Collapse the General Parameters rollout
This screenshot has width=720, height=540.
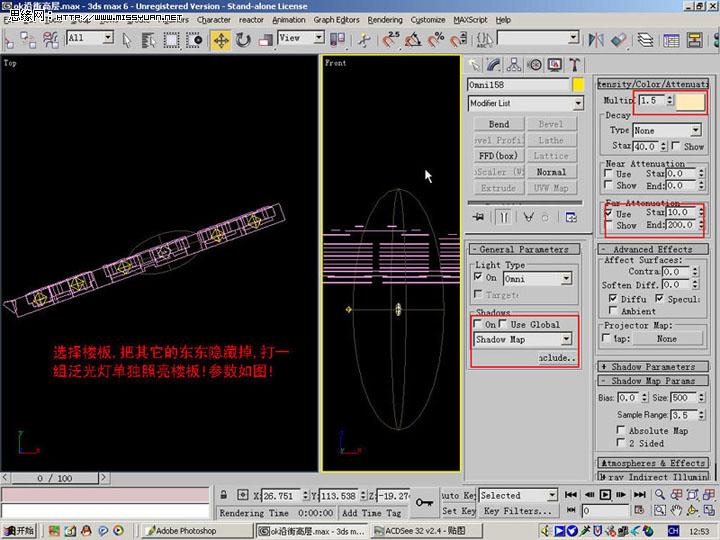click(524, 249)
